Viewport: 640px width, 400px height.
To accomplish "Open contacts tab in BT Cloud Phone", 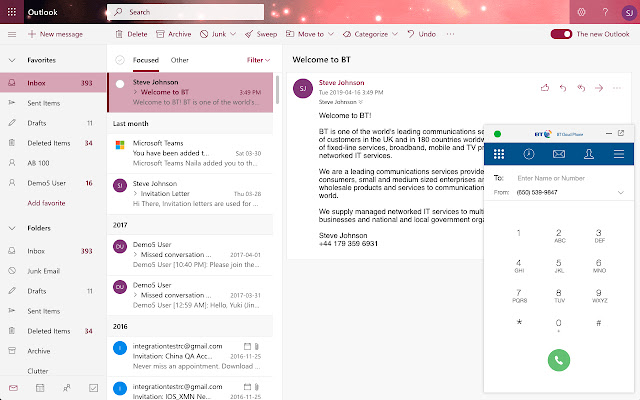I will 589,154.
